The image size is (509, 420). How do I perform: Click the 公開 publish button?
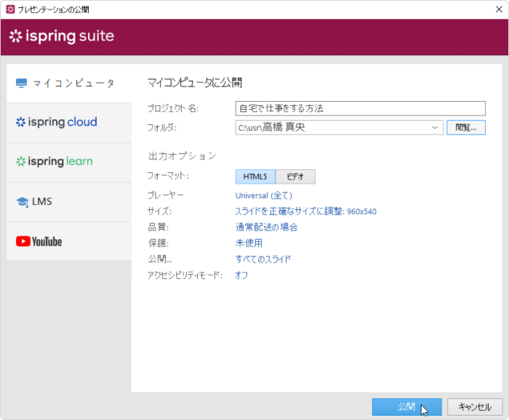point(407,407)
